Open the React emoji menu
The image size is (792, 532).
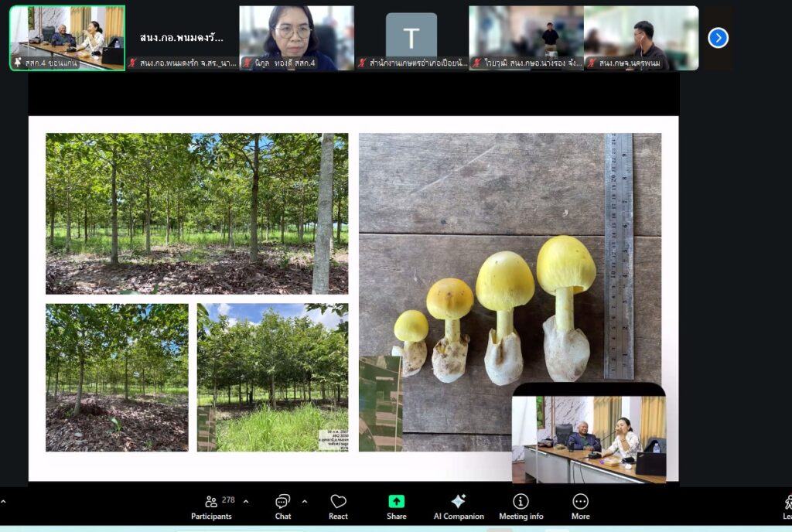tap(338, 506)
